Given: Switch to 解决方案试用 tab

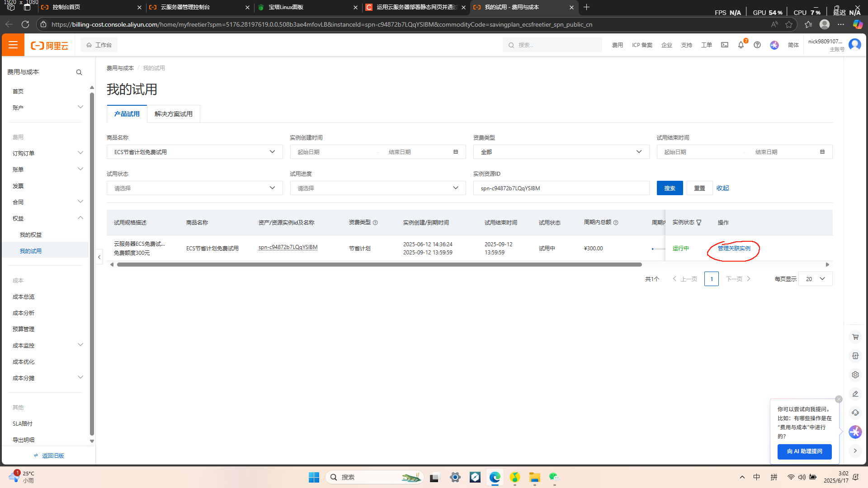Looking at the screenshot, I should click(x=174, y=114).
